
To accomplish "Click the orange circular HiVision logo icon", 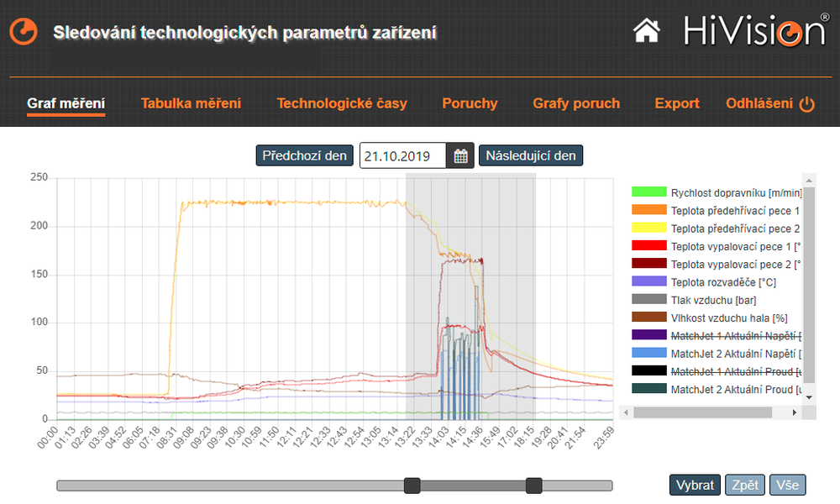I will (23, 31).
